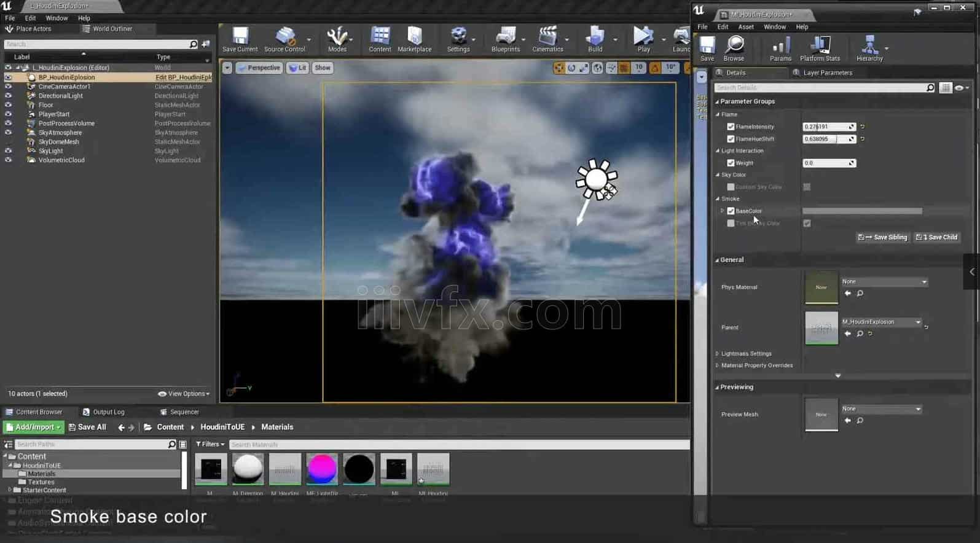Open the Blueprints toolbar icon
Image resolution: width=980 pixels, height=543 pixels.
coord(505,39)
